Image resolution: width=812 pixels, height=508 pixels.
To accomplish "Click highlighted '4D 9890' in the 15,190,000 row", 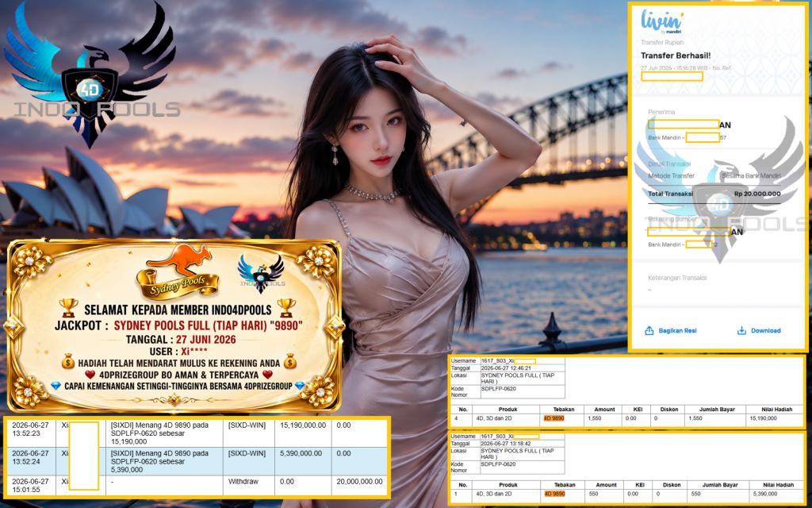I will (553, 418).
